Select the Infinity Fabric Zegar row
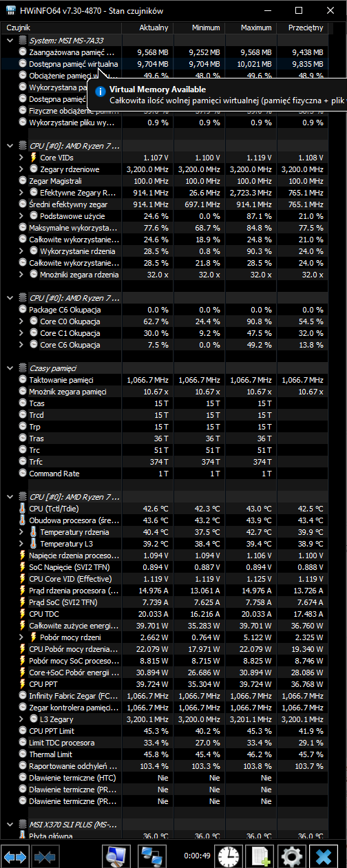347x868 pixels. point(164,695)
